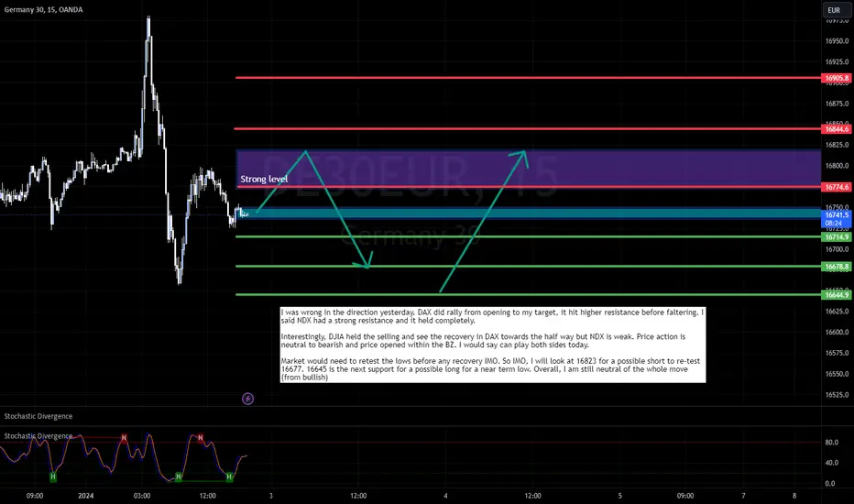Select the 16774.6 red price label
The image size is (854, 504).
837,187
